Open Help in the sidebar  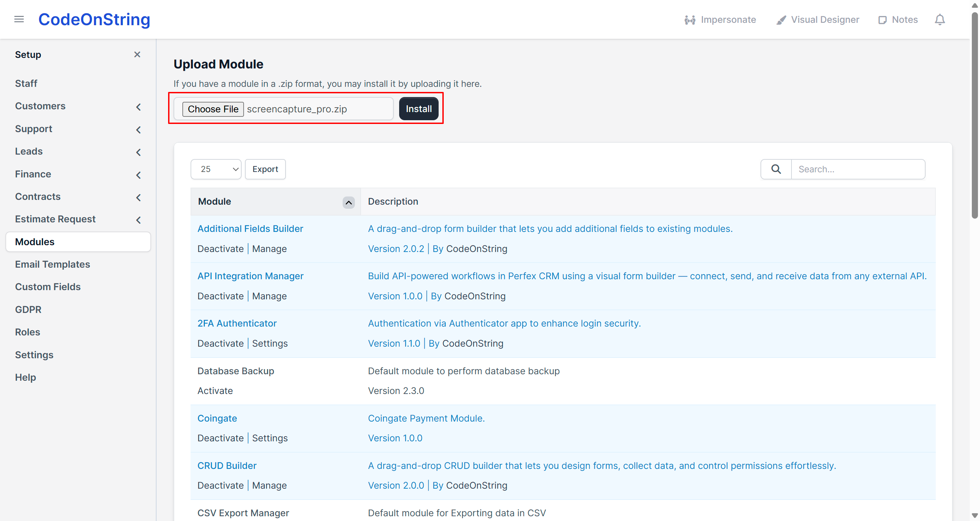click(x=25, y=377)
